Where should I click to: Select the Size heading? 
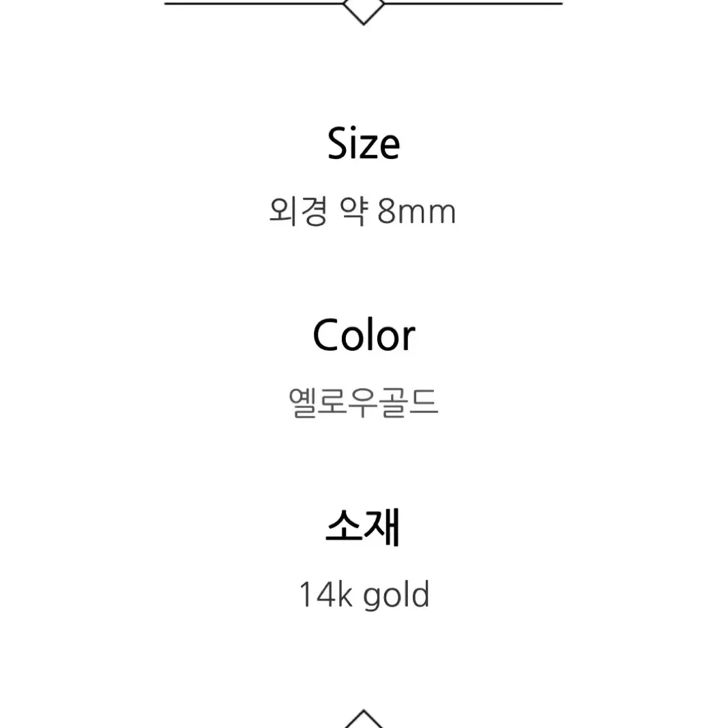coord(364,143)
